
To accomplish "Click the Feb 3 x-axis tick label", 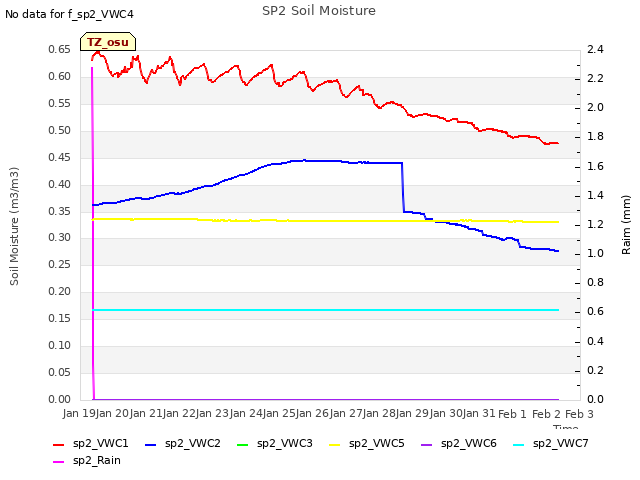I will [579, 414].
